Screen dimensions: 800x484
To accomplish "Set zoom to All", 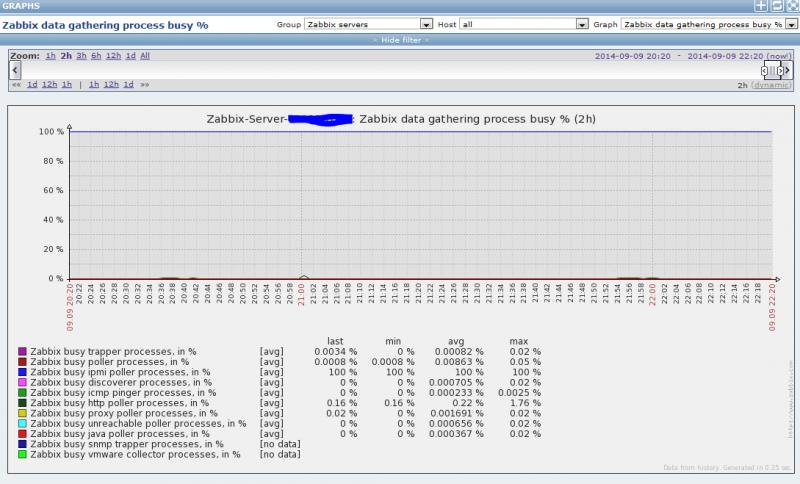I will tap(145, 56).
